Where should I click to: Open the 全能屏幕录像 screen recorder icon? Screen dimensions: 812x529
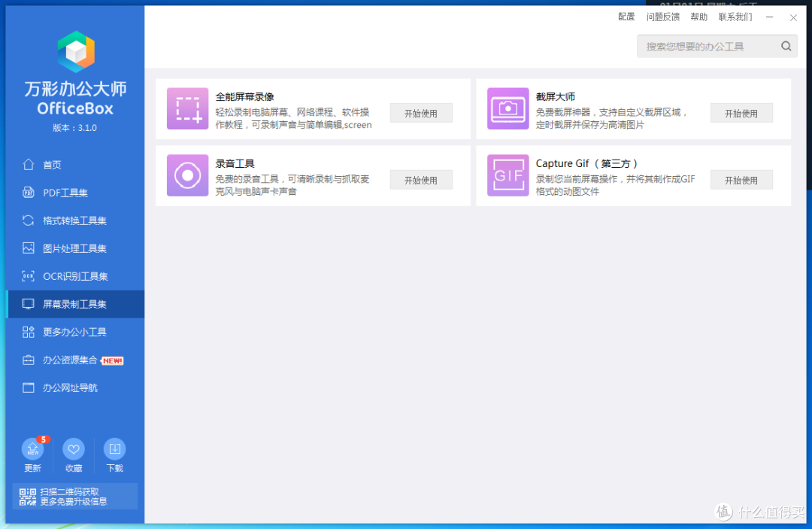click(187, 109)
